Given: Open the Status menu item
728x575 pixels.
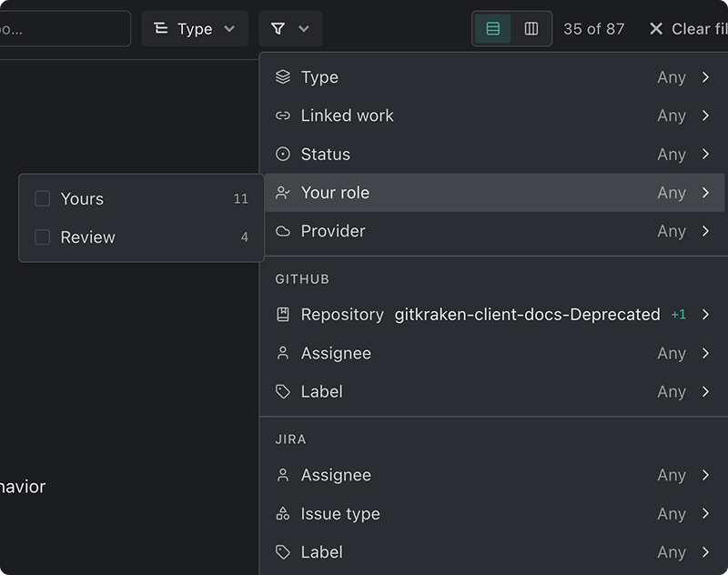Looking at the screenshot, I should click(x=494, y=154).
